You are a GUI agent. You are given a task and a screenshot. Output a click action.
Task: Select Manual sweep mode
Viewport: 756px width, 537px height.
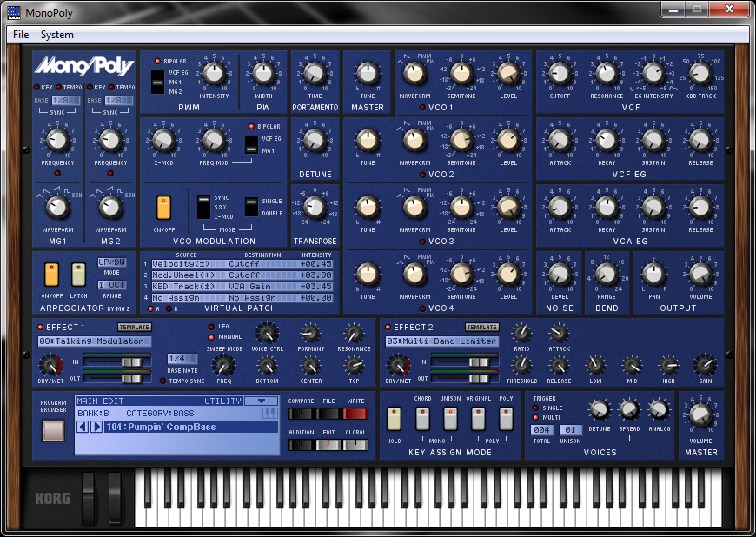tap(211, 337)
